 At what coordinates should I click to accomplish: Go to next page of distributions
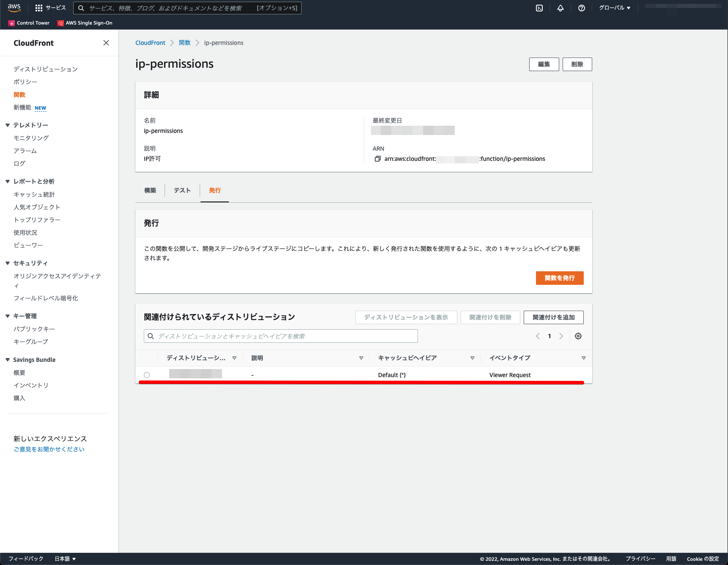click(561, 336)
